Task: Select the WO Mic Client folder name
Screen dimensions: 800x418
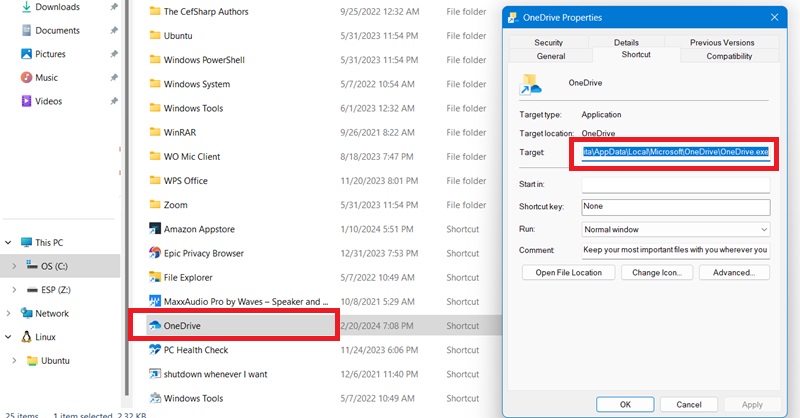Action: coord(192,156)
